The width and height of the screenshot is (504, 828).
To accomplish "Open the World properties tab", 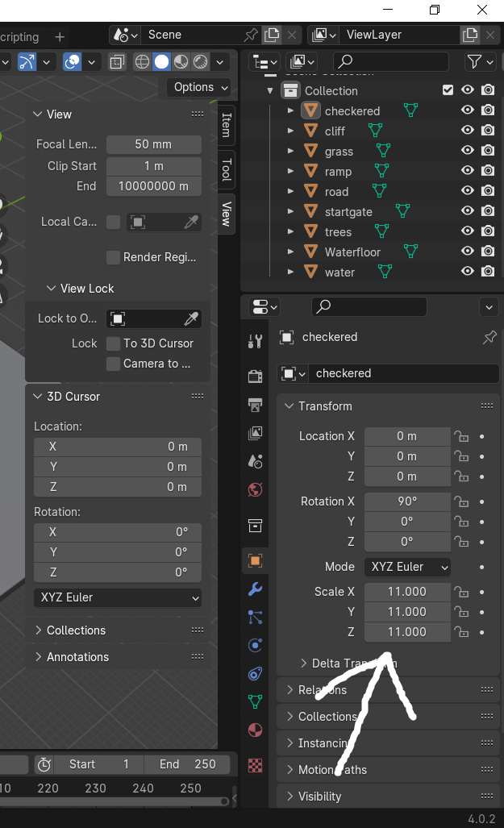I will click(x=255, y=489).
